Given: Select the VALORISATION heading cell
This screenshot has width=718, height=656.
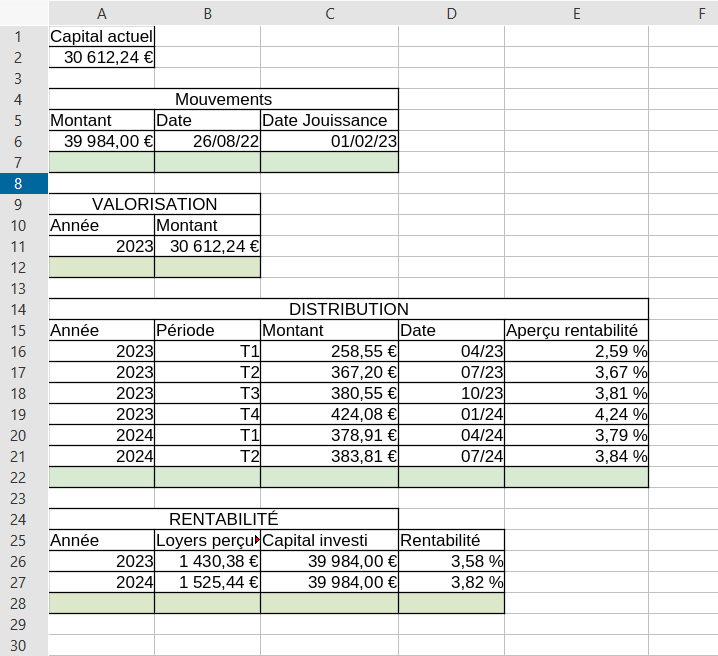Looking at the screenshot, I should pyautogui.click(x=154, y=204).
